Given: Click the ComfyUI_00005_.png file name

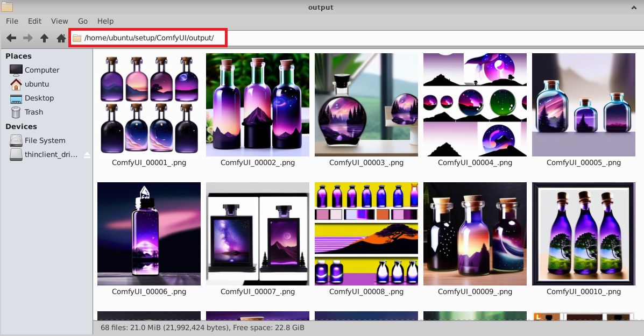Looking at the screenshot, I should pos(584,162).
